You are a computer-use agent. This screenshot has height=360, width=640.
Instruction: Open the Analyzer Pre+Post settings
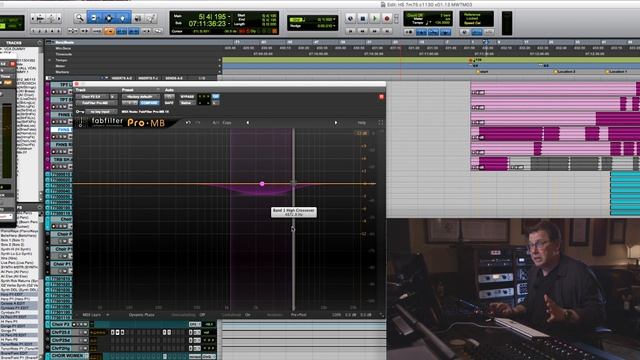pos(298,315)
